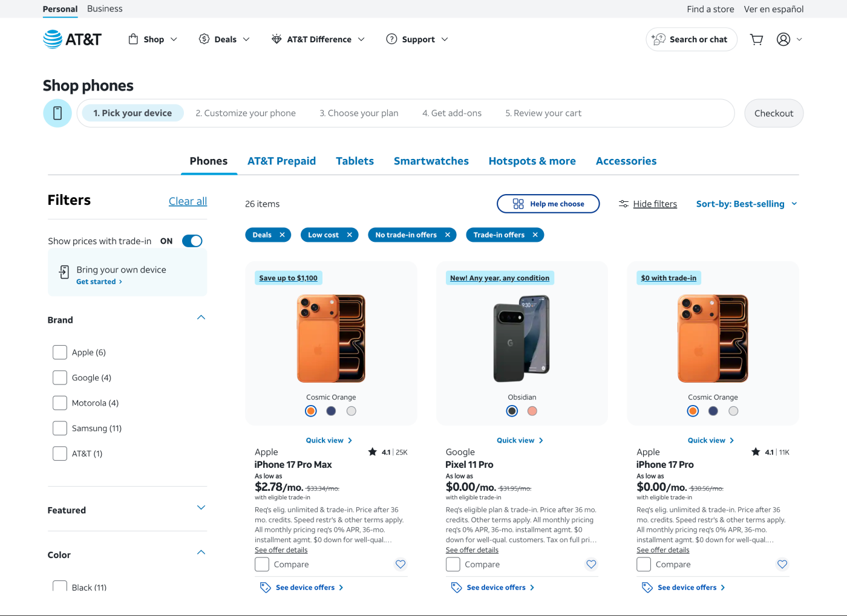
Task: Check the Google brand filter
Action: pos(60,378)
